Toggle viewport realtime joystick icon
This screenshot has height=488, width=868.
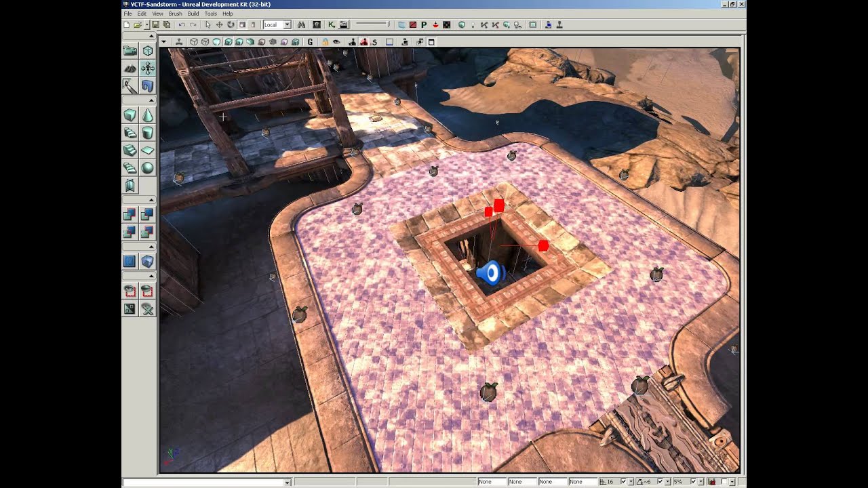179,42
